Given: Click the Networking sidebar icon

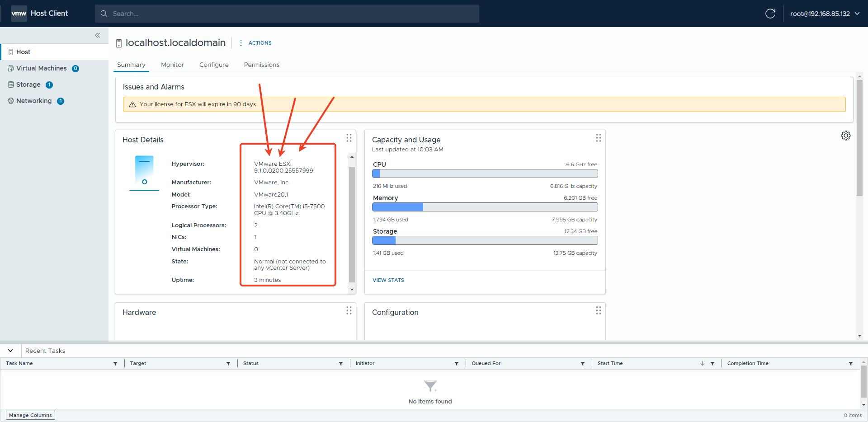Looking at the screenshot, I should pos(11,101).
